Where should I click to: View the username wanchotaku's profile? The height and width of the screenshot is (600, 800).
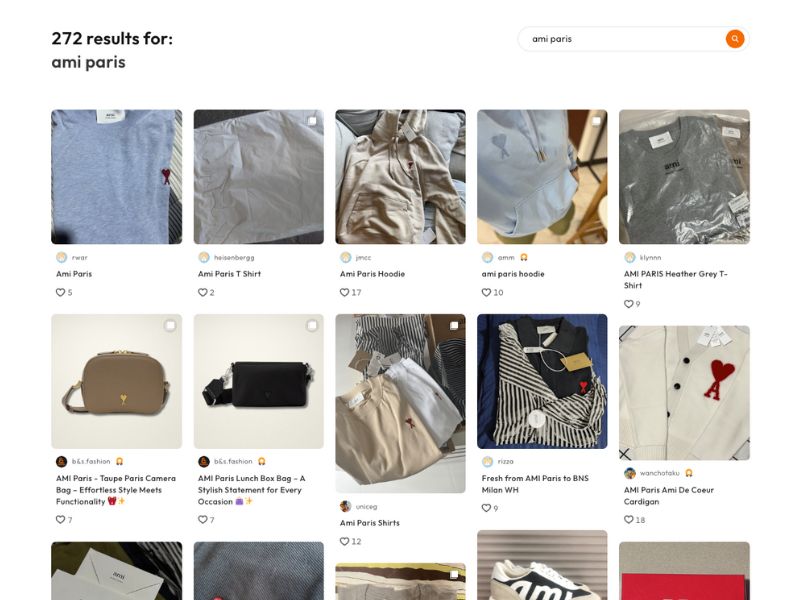point(660,473)
